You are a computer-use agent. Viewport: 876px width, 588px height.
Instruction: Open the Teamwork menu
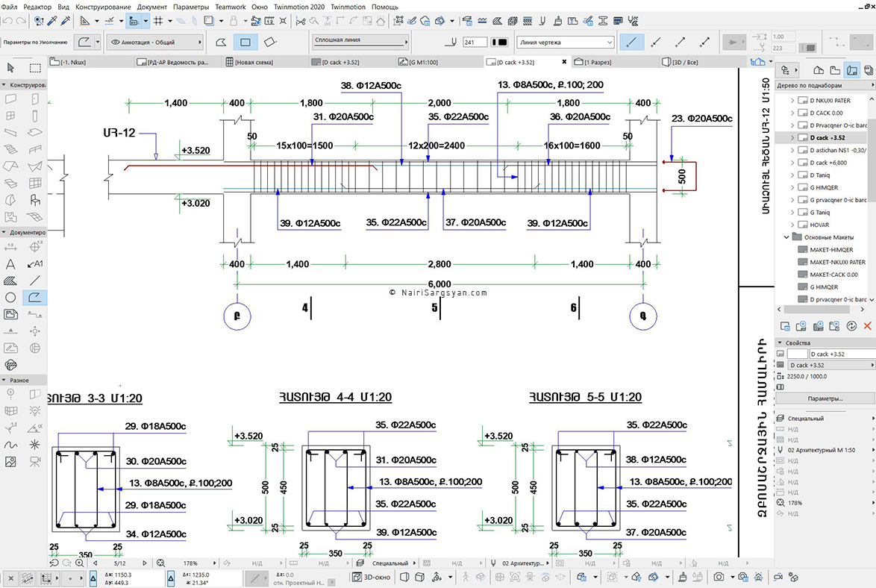pos(230,7)
